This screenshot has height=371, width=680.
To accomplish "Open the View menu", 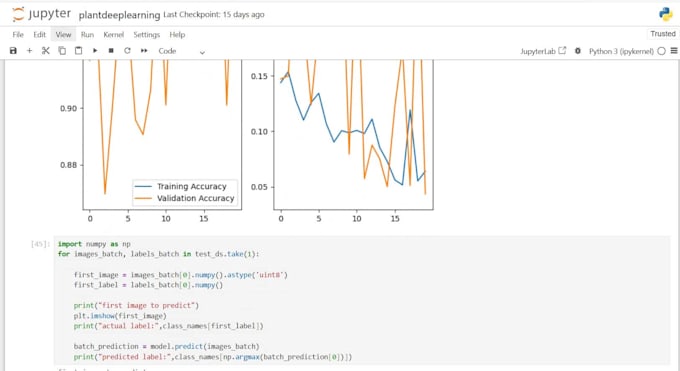I will [x=63, y=35].
